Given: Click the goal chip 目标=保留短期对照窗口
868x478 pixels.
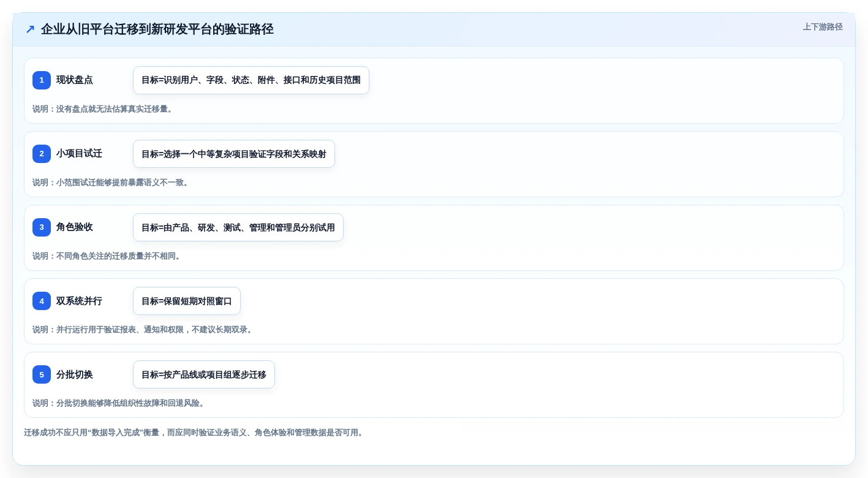Looking at the screenshot, I should point(187,301).
